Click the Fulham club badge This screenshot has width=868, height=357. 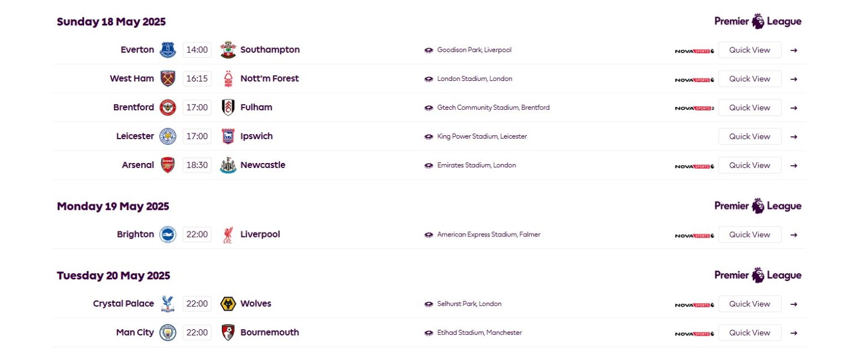click(x=228, y=107)
